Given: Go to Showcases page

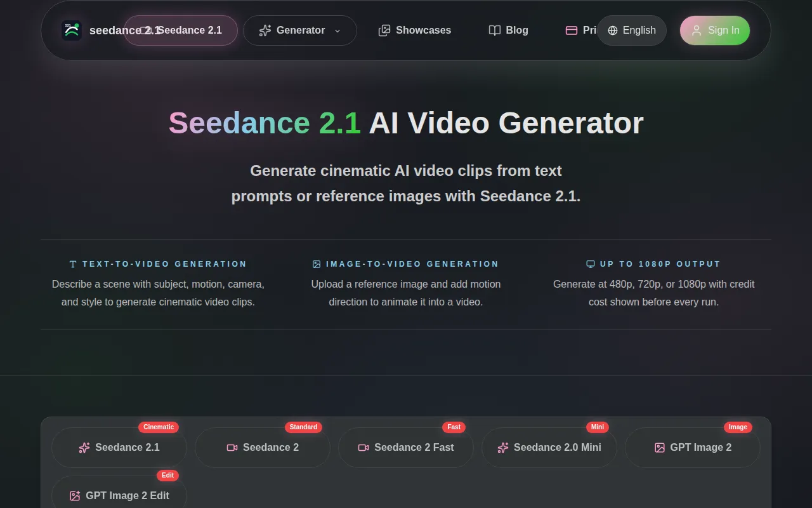Looking at the screenshot, I should (x=415, y=30).
